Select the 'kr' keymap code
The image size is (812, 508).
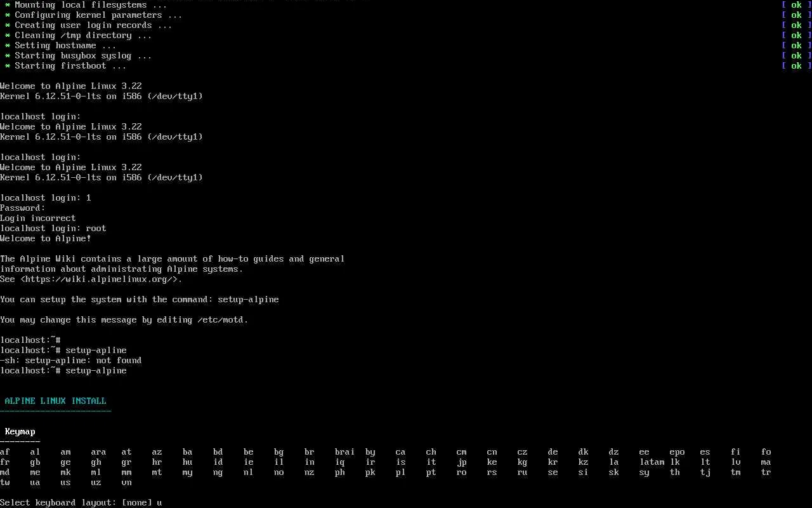coord(553,462)
